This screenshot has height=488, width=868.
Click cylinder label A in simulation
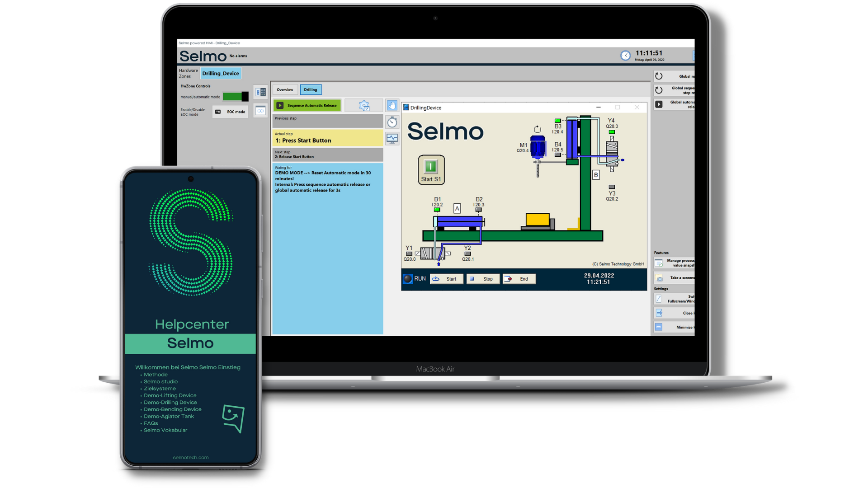pos(457,209)
